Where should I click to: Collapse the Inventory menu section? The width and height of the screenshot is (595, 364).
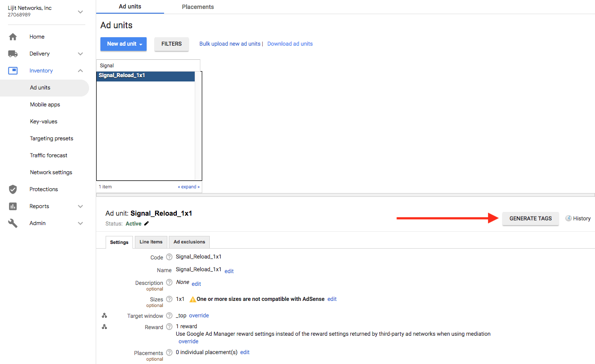tap(80, 71)
